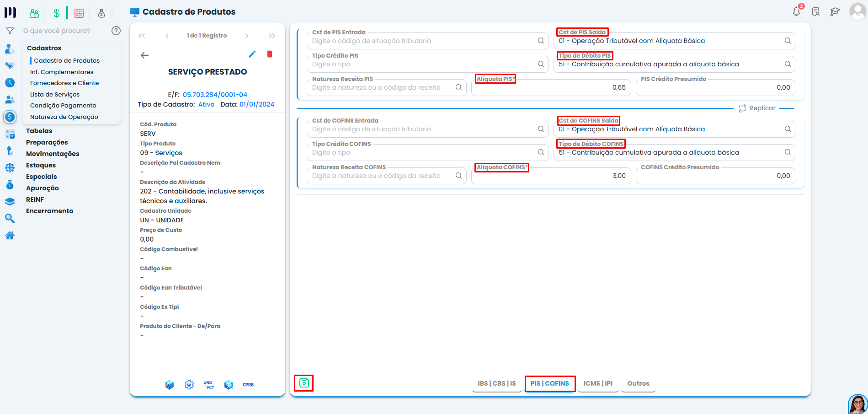
Task: Click the gear with box icon
Action: [189, 385]
